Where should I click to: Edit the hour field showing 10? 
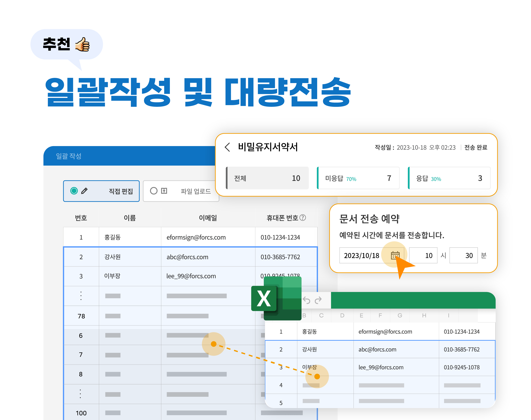(x=423, y=255)
